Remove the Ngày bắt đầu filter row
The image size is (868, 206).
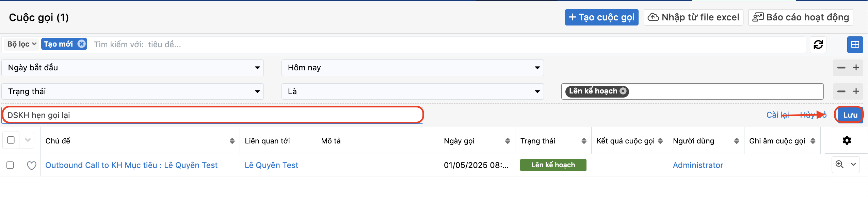pyautogui.click(x=841, y=68)
